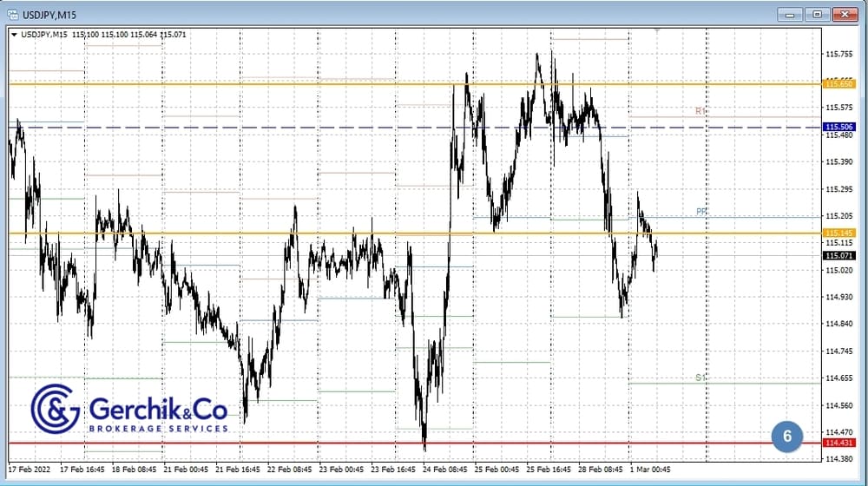Click the current price tag 115.071
Image resolution: width=868 pixels, height=486 pixels.
tap(839, 256)
